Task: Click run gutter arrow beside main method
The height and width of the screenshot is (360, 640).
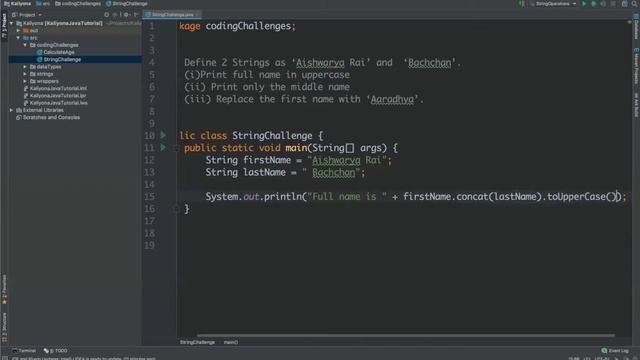Action: [x=163, y=147]
